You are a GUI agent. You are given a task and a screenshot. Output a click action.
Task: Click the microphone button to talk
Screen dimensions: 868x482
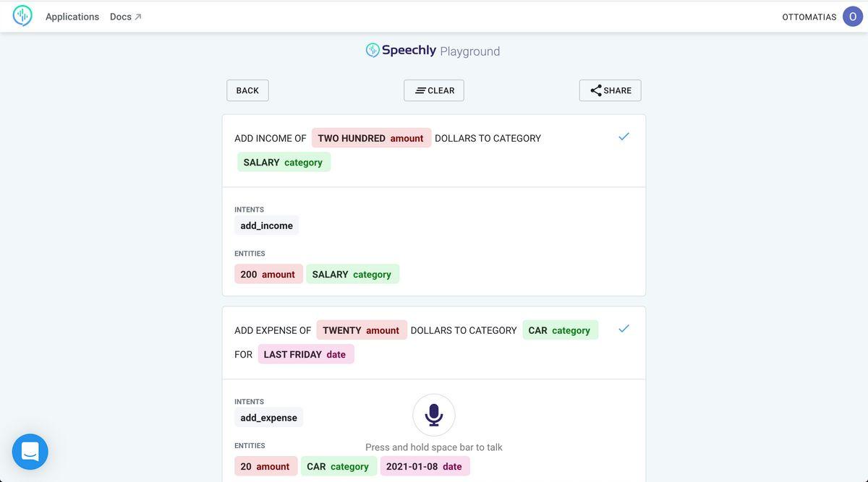pyautogui.click(x=434, y=415)
